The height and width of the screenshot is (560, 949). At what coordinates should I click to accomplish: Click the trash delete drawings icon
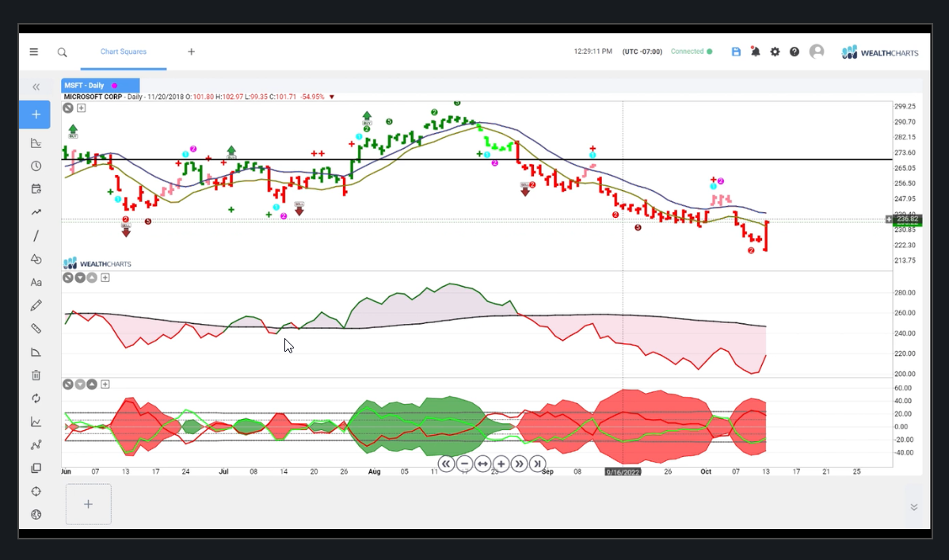pos(36,375)
